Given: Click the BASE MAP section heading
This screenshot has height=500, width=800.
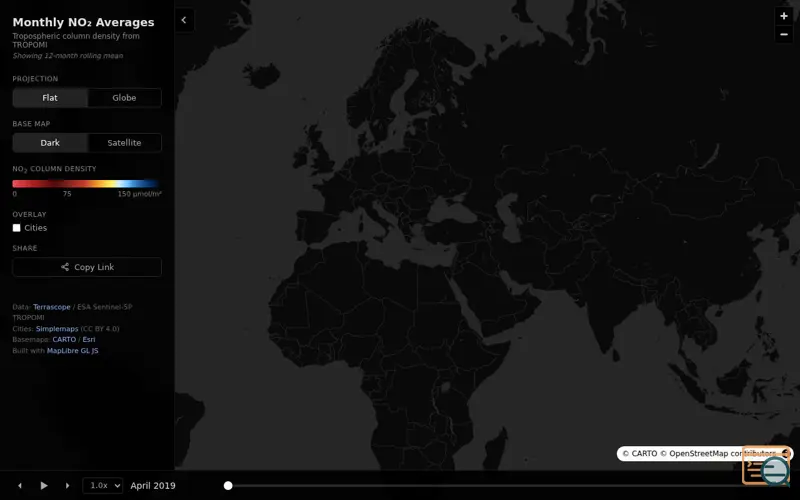Looking at the screenshot, I should 31,124.
